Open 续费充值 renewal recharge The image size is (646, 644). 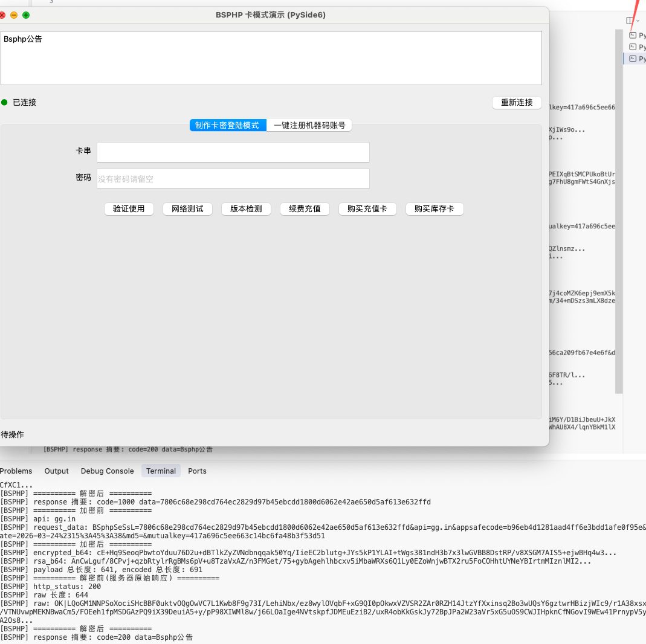pos(305,209)
